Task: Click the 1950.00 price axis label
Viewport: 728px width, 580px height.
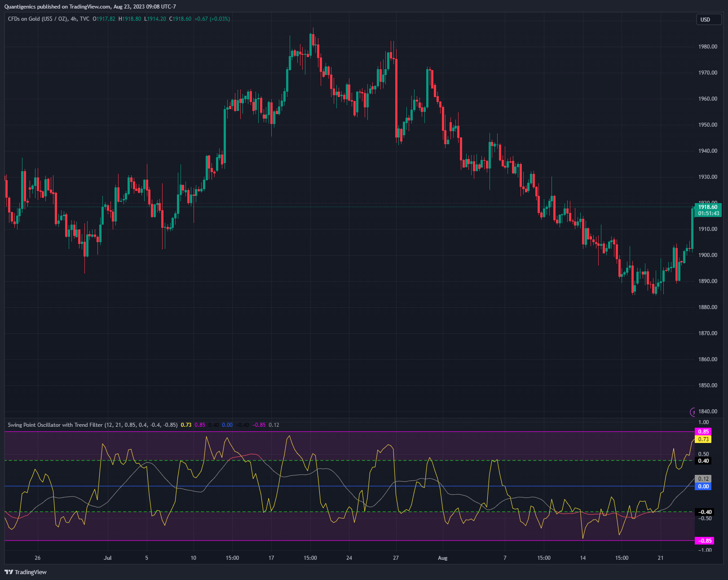Action: point(708,125)
